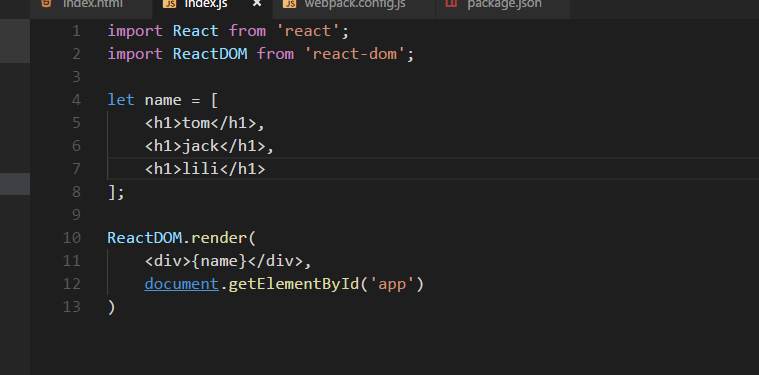
Task: Click line number 8 in the gutter
Action: point(76,192)
